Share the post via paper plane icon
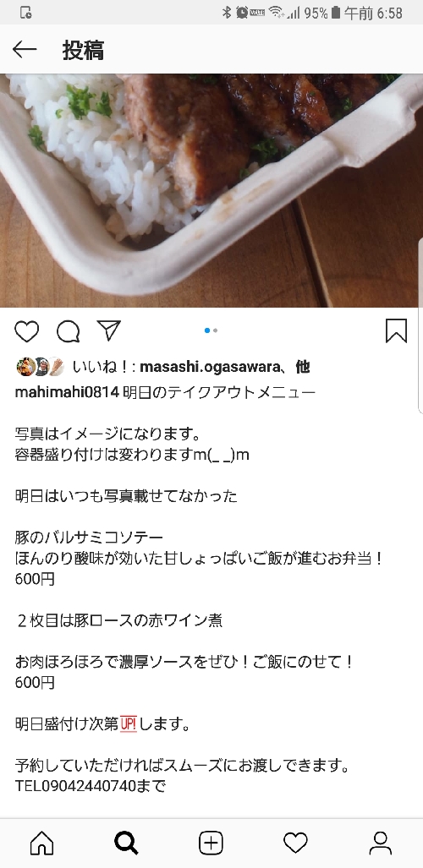The width and height of the screenshot is (423, 868). (x=108, y=330)
